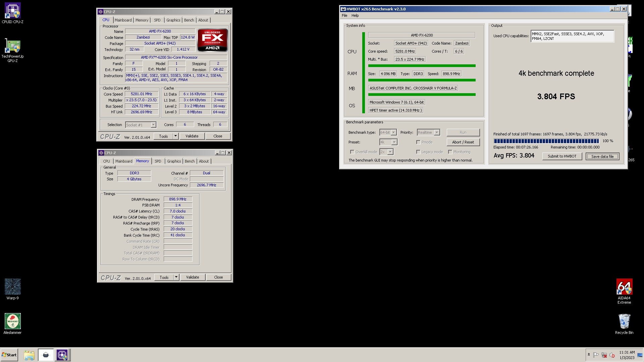Launch Warp-9 desktop shortcut
The height and width of the screenshot is (362, 644).
(12, 289)
